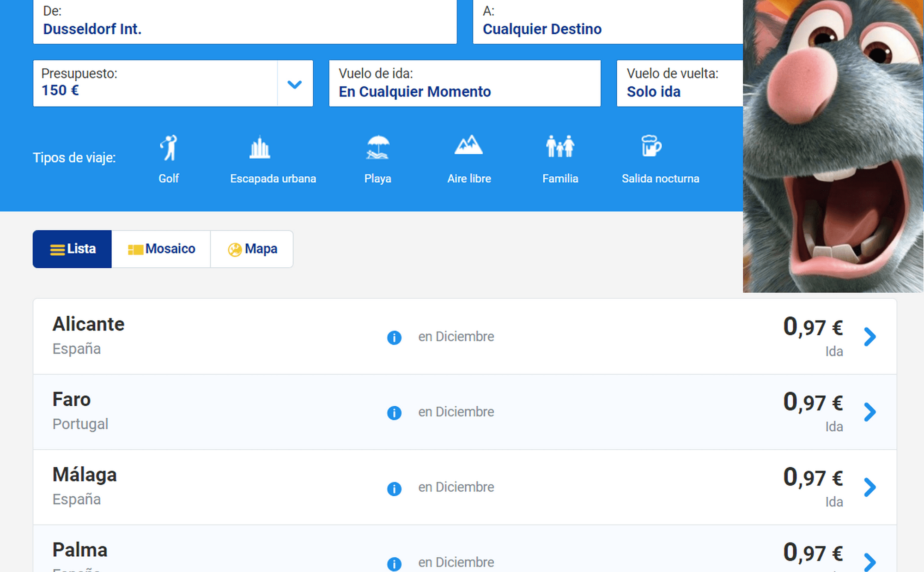Click the Palma 0,97 € price
Viewport: 924px width, 572px height.
tap(813, 553)
